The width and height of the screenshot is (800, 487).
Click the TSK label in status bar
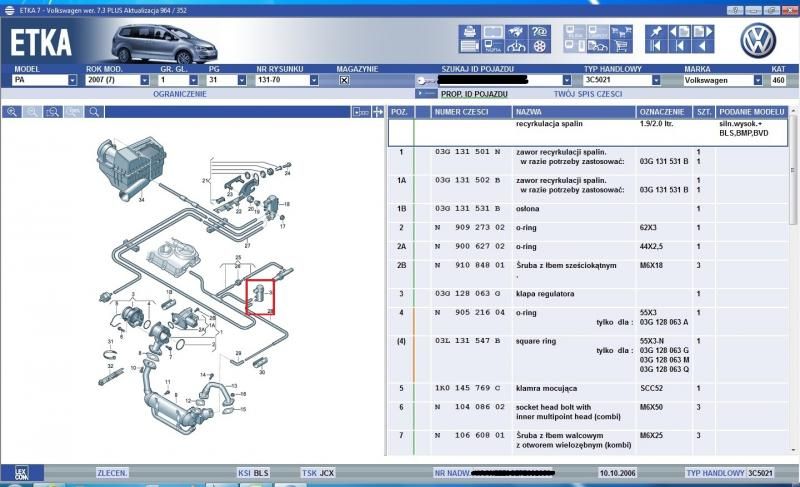pos(309,473)
